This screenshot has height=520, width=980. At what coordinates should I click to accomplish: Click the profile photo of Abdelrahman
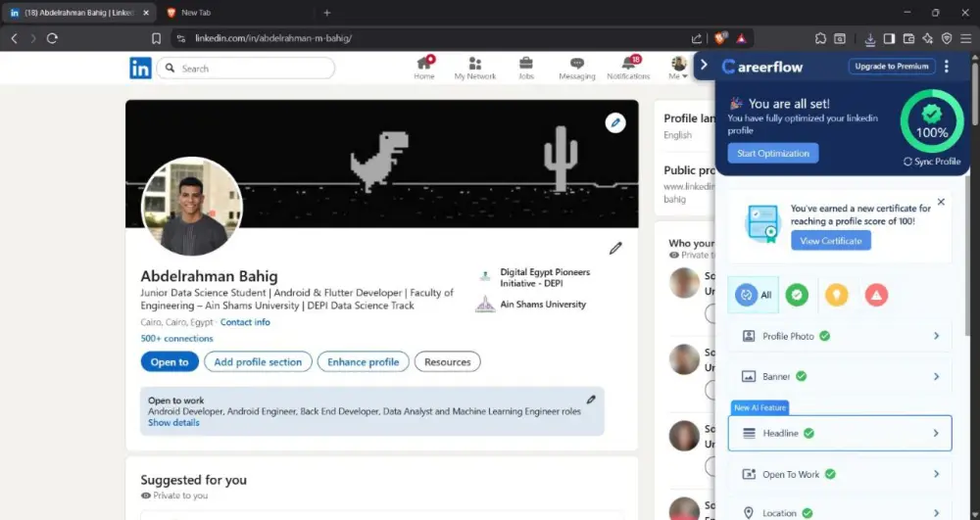[192, 207]
